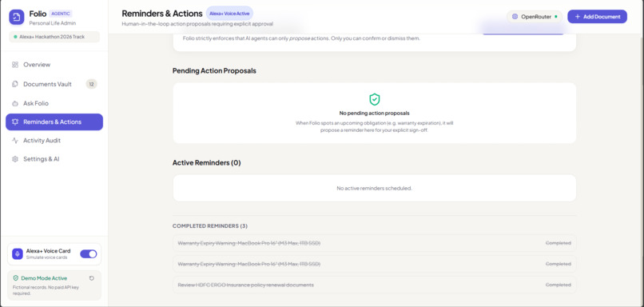The width and height of the screenshot is (644, 307).
Task: Select Reminders & Actions in sidebar
Action: [x=54, y=122]
